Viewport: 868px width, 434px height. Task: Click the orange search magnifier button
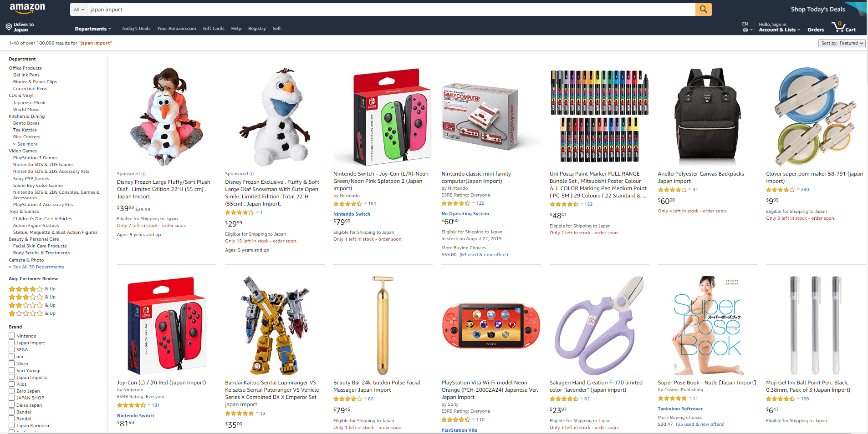coord(703,9)
